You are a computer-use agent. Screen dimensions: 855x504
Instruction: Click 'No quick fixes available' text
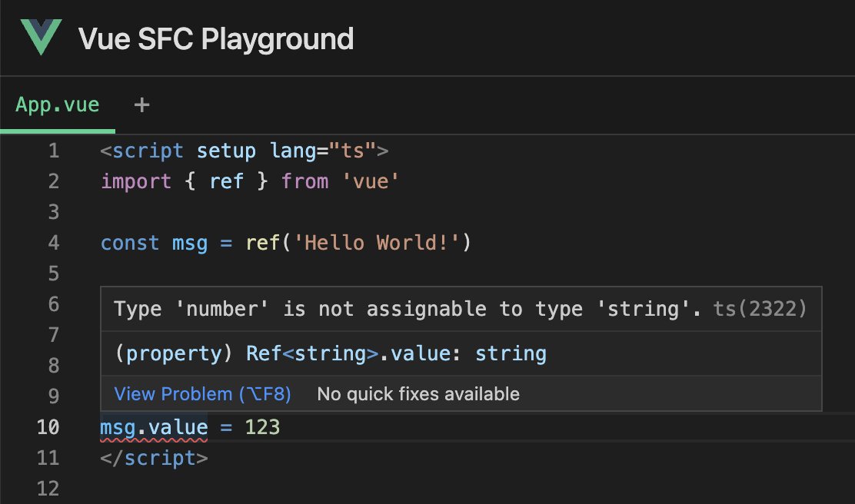[418, 394]
